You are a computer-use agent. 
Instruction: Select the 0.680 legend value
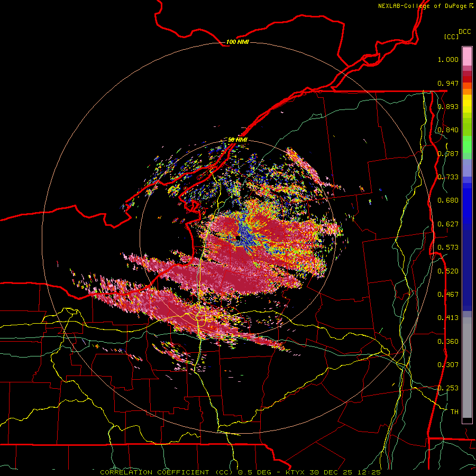[448, 200]
